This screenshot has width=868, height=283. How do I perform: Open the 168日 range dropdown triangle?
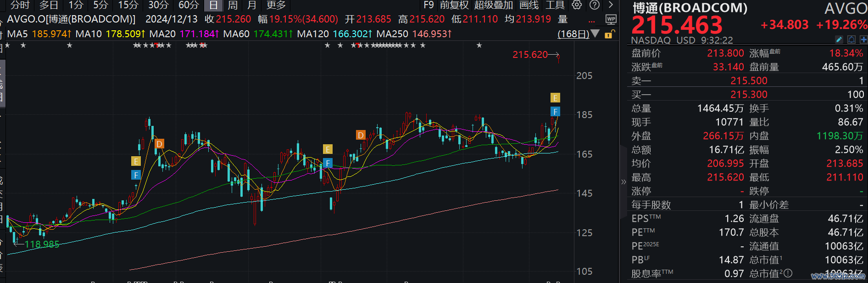(595, 34)
